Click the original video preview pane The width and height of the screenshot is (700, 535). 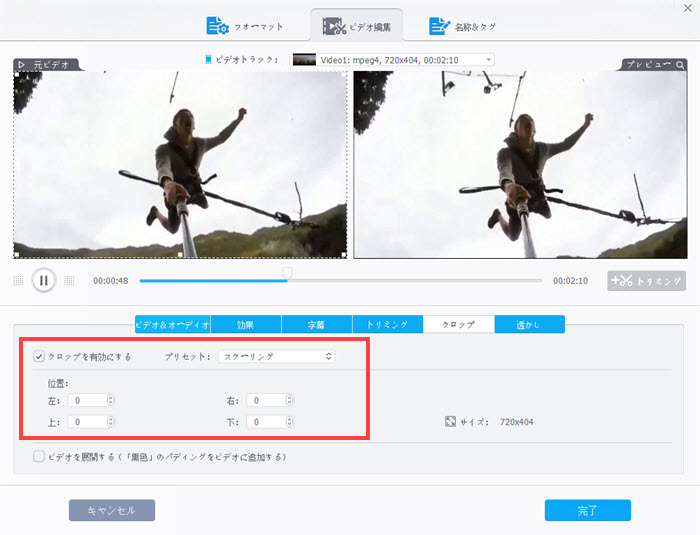tap(180, 165)
